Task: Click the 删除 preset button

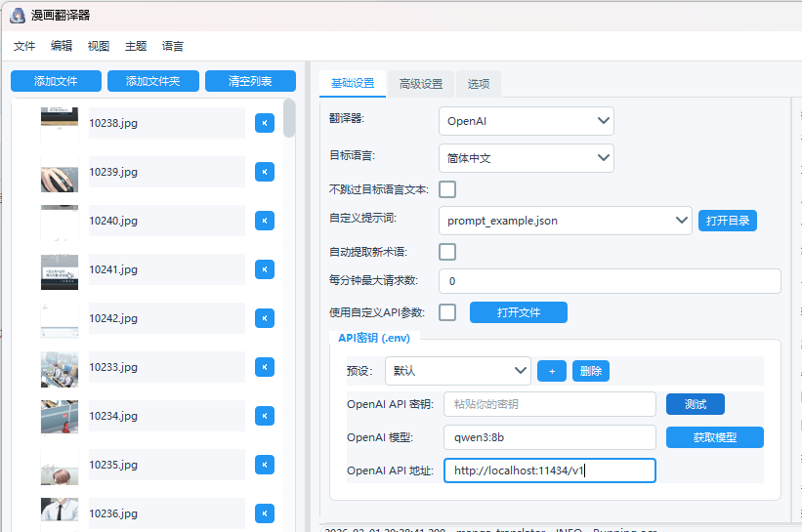Action: 591,371
